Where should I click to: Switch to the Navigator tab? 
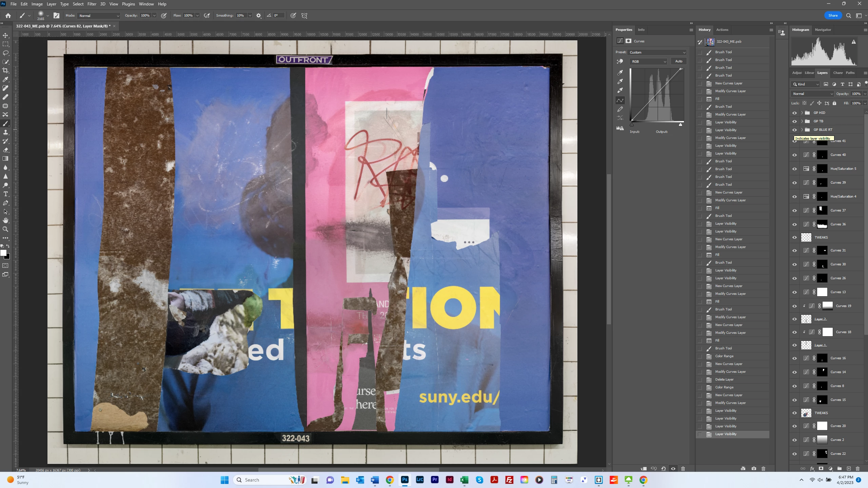(823, 30)
